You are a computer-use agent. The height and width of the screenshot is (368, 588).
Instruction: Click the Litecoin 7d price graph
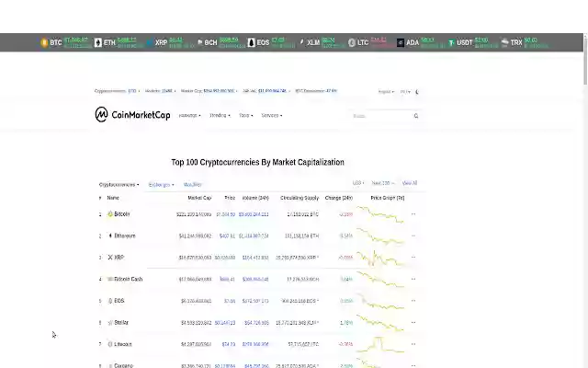click(380, 344)
